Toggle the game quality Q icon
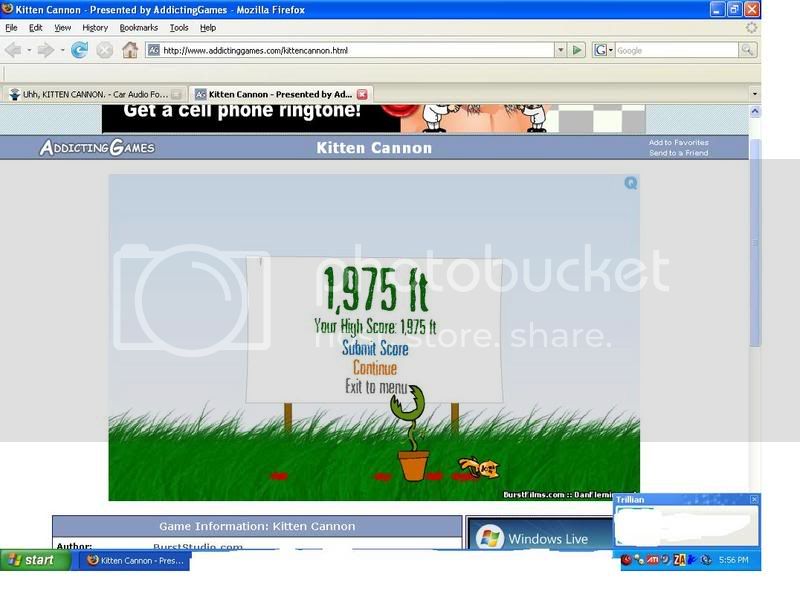The image size is (800, 600). click(631, 183)
